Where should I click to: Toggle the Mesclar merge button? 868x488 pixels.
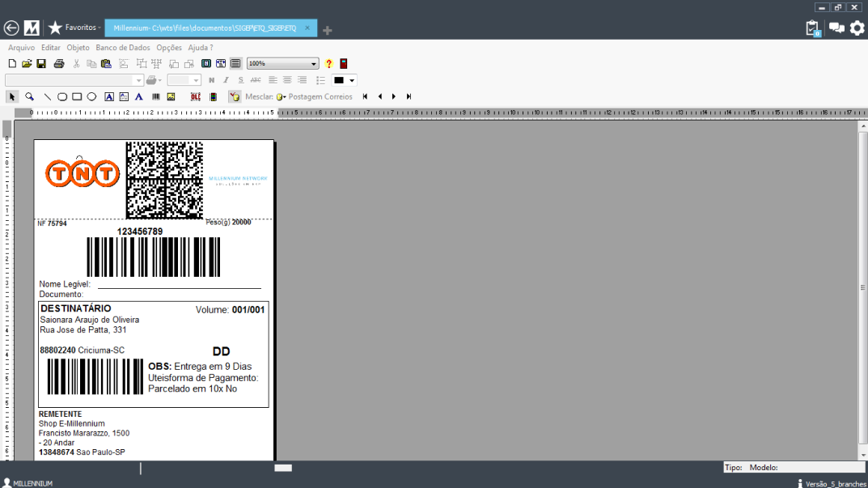pos(235,96)
